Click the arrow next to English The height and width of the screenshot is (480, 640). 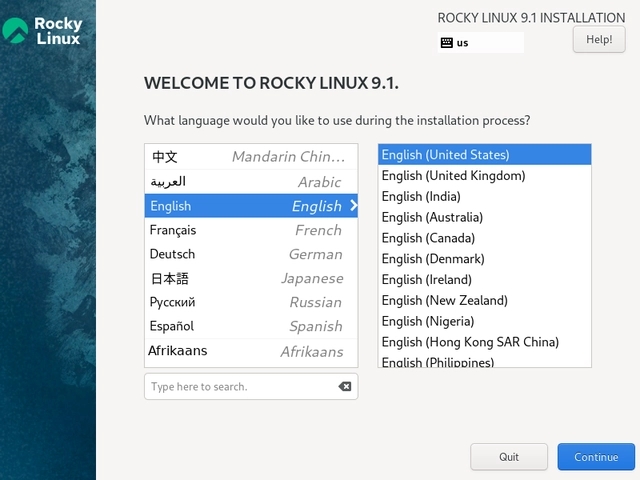[x=352, y=206]
